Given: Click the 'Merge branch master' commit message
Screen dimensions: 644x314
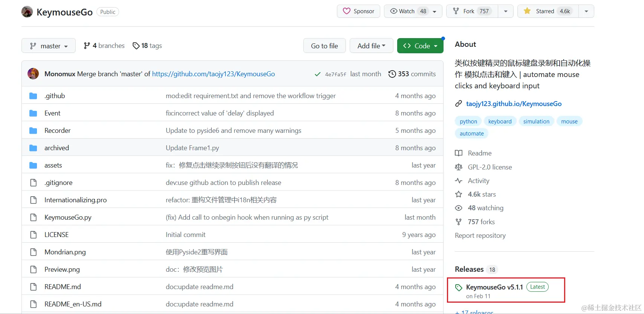Looking at the screenshot, I should (x=113, y=74).
